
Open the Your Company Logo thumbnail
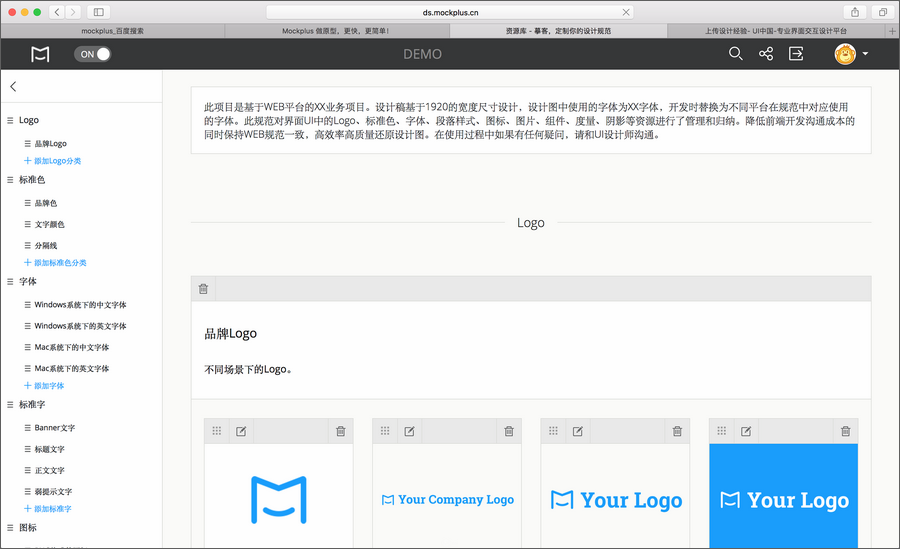pyautogui.click(x=447, y=496)
